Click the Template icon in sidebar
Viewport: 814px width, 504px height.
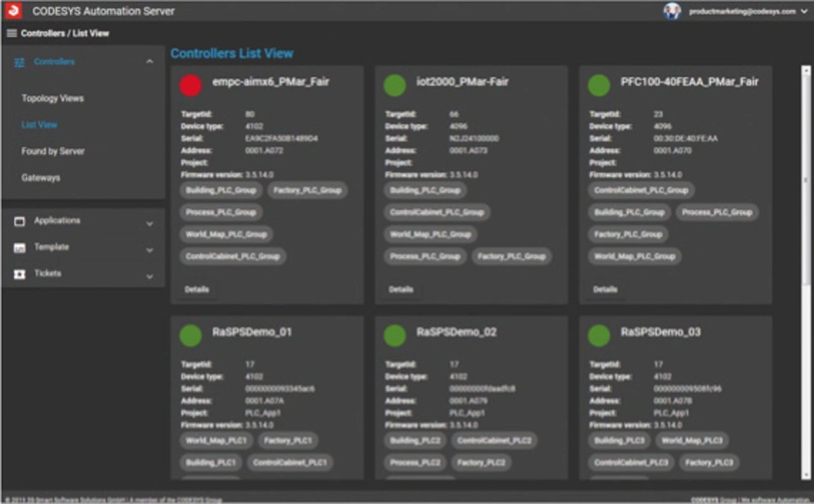(19, 248)
